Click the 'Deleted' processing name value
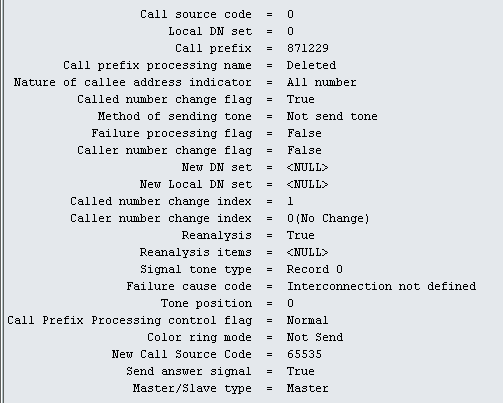The height and width of the screenshot is (403, 503). (311, 65)
